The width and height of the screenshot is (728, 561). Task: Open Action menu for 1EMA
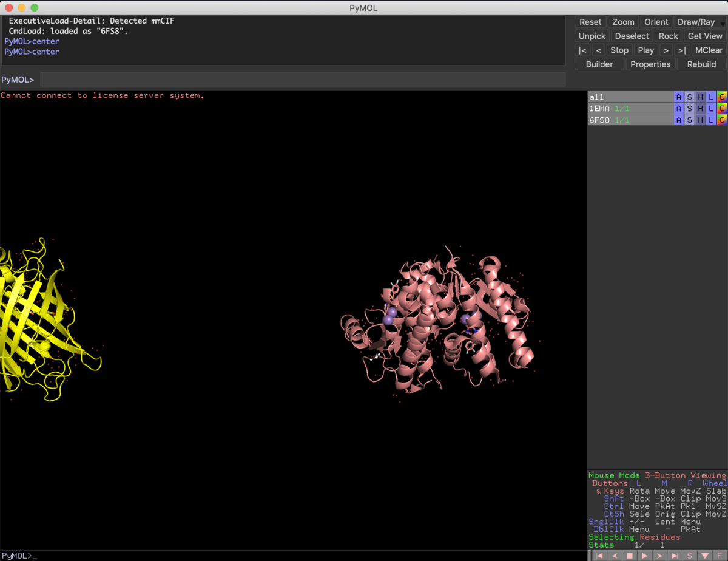(x=679, y=109)
